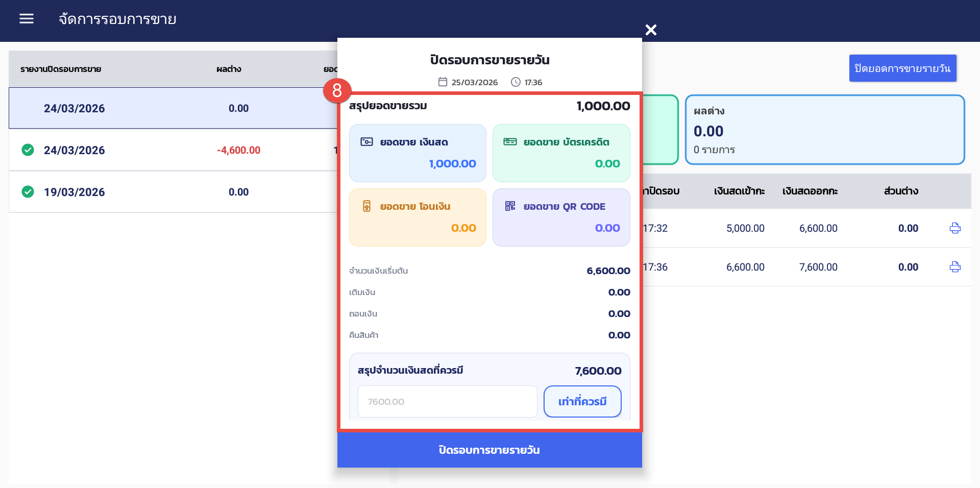
Task: Focus the cash amount input field
Action: tap(447, 402)
